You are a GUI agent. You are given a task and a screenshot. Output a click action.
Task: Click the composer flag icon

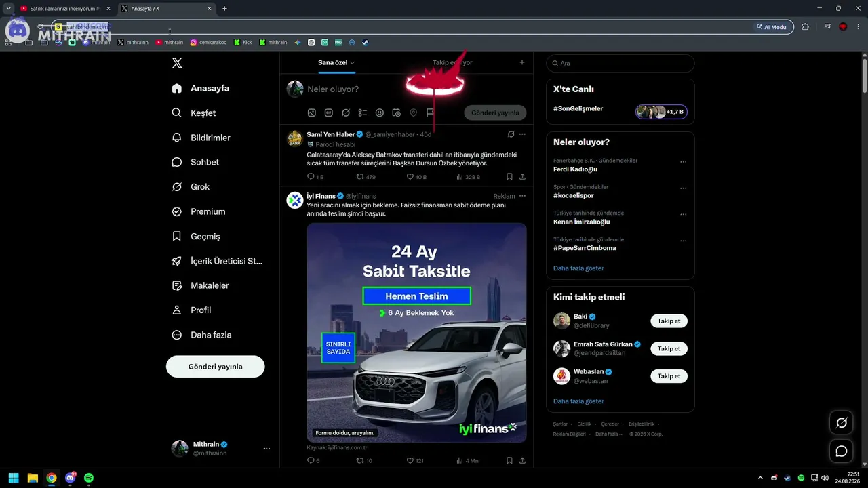[x=430, y=113]
